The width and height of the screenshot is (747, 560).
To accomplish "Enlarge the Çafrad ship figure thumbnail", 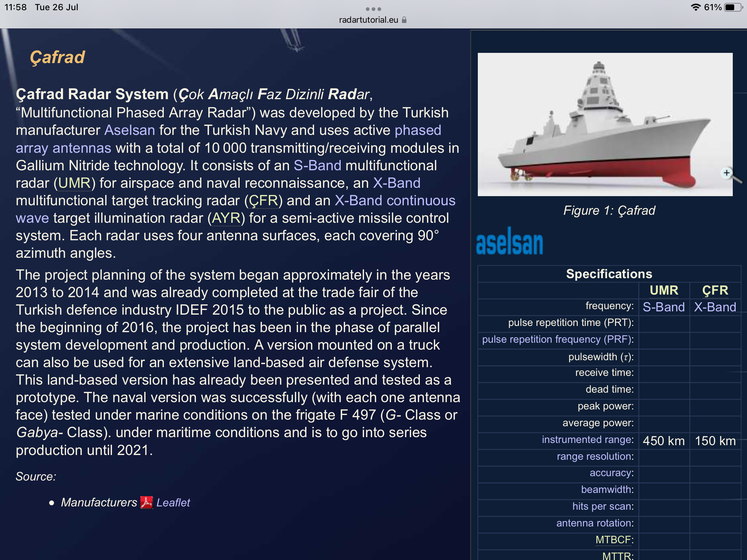I will point(605,124).
